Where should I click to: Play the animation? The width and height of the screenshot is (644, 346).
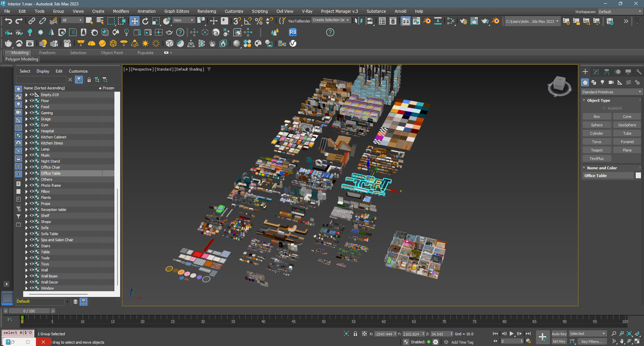(512, 334)
